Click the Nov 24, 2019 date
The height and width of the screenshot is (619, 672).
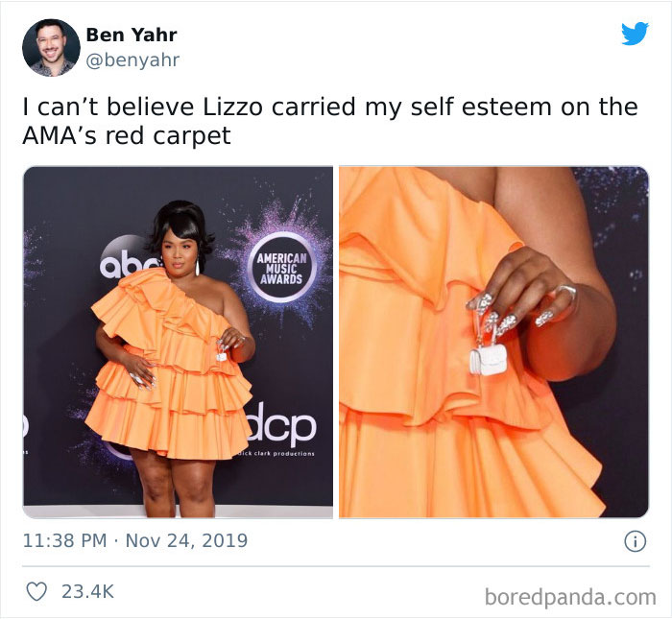[186, 540]
